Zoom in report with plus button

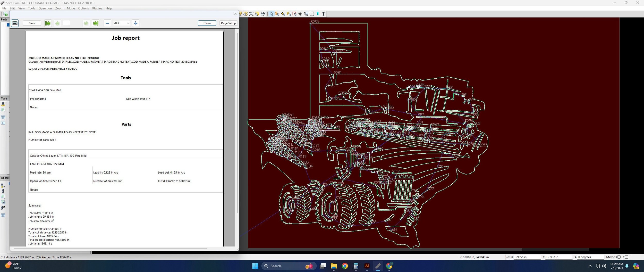point(135,23)
